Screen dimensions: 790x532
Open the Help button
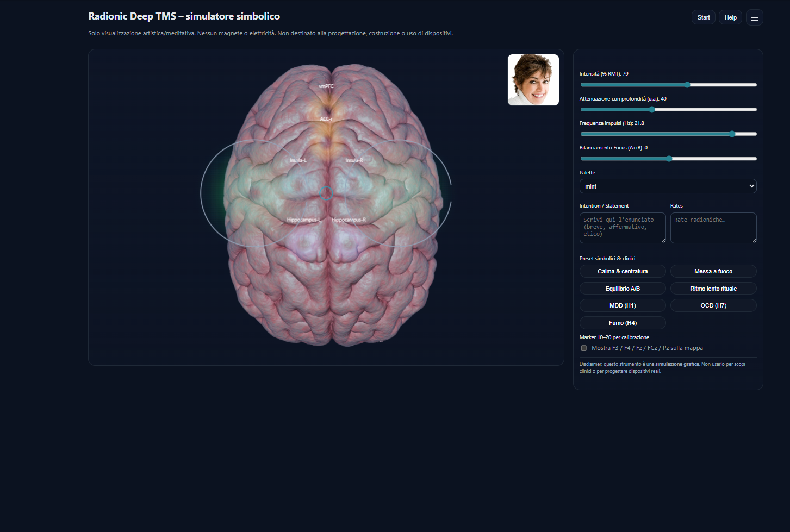[730, 17]
